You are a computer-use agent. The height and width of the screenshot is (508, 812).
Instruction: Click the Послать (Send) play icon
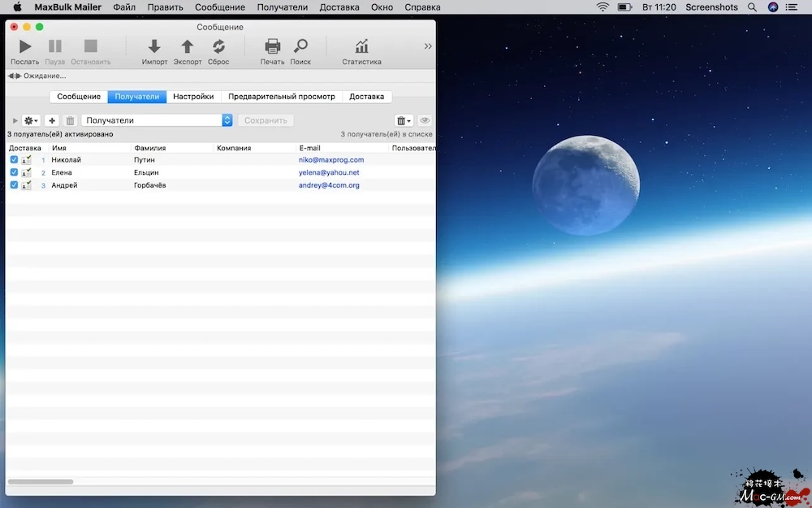25,47
